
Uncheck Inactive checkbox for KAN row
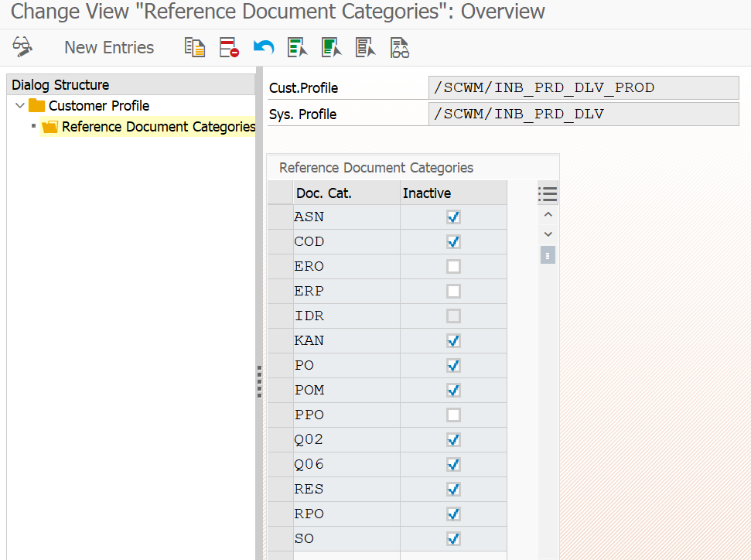453,340
